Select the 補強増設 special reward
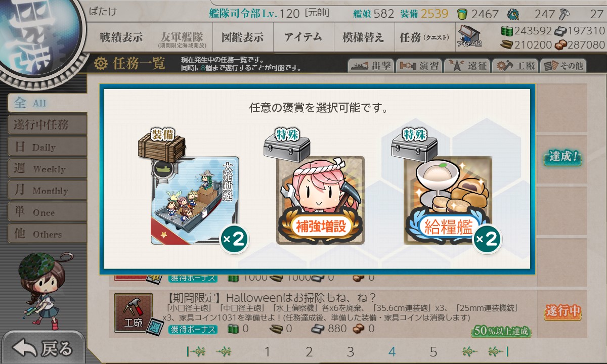This screenshot has width=607, height=364. coord(320,201)
